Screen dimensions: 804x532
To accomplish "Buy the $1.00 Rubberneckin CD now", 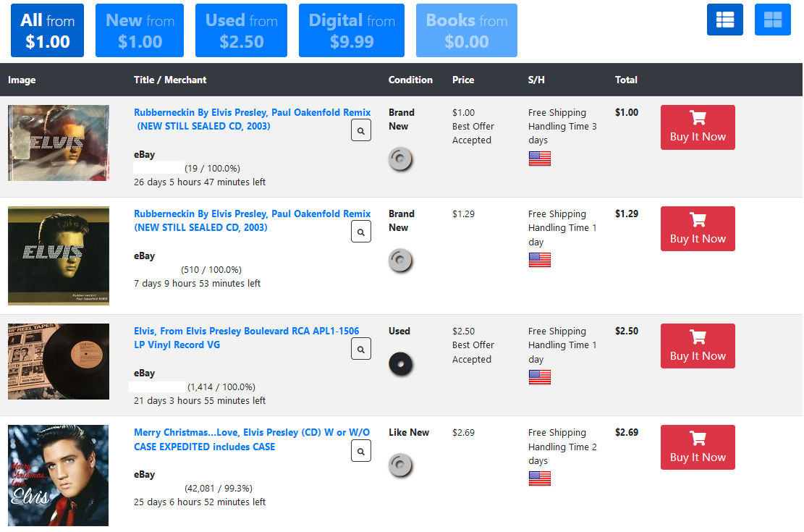I will click(x=698, y=127).
